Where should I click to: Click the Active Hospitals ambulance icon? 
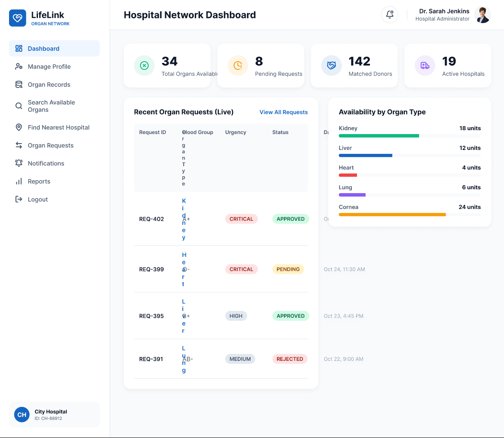click(x=425, y=66)
